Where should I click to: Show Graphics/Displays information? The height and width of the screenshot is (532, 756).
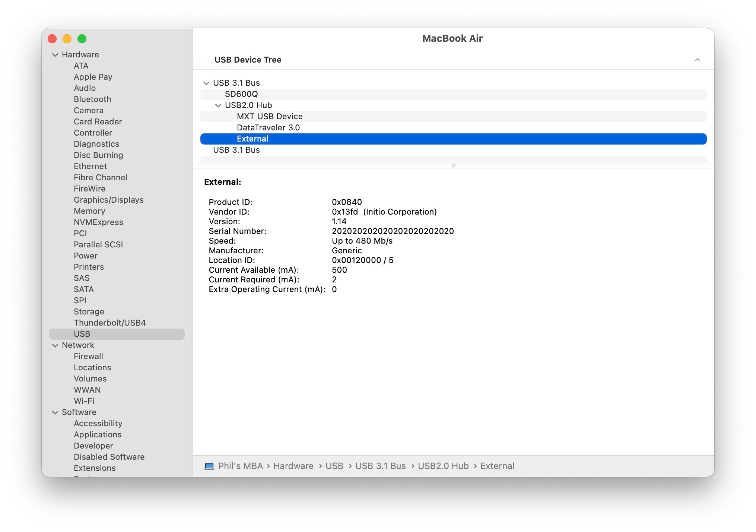(108, 200)
